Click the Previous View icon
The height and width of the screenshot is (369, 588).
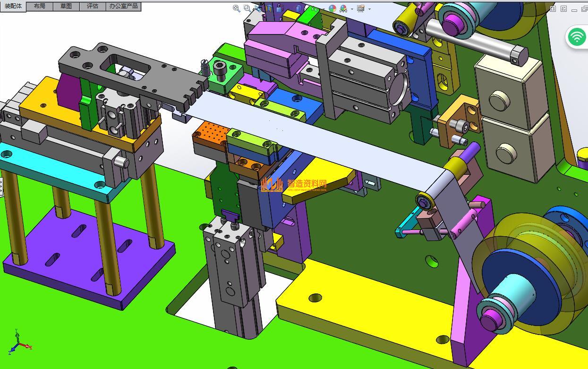pyautogui.click(x=258, y=8)
